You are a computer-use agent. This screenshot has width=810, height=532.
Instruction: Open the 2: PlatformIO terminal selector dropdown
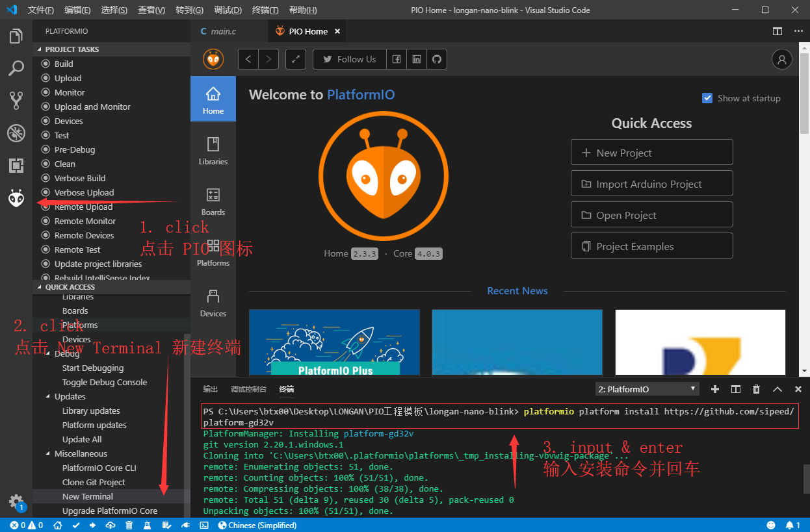[x=647, y=389]
